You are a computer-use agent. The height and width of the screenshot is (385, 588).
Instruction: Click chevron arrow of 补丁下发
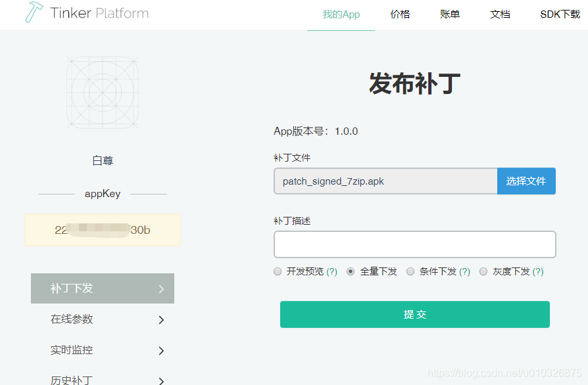(x=161, y=289)
